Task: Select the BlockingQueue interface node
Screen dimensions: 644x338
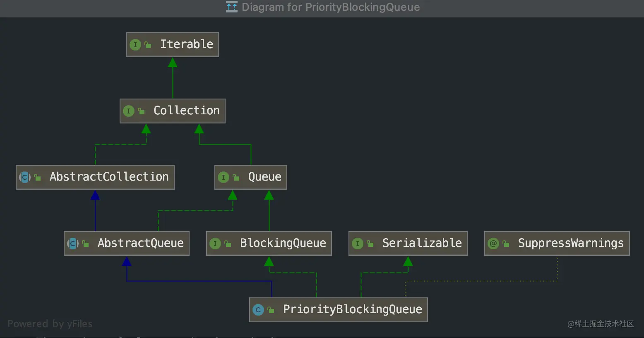Action: pyautogui.click(x=269, y=244)
